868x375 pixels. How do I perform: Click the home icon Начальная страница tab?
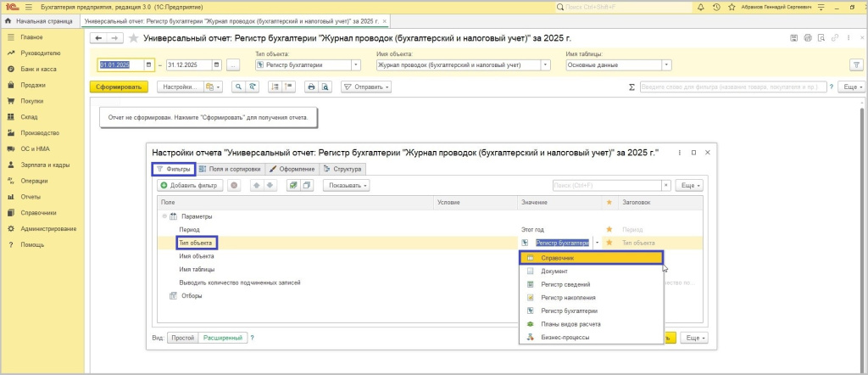[9, 20]
